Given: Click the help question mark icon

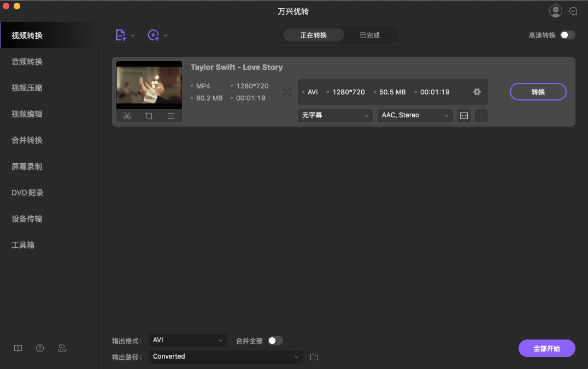Looking at the screenshot, I should pyautogui.click(x=39, y=348).
